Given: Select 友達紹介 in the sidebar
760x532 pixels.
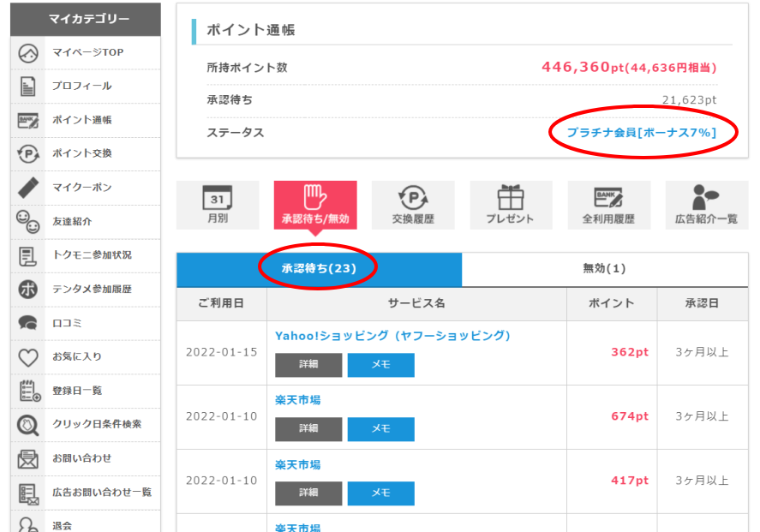Looking at the screenshot, I should tap(72, 221).
